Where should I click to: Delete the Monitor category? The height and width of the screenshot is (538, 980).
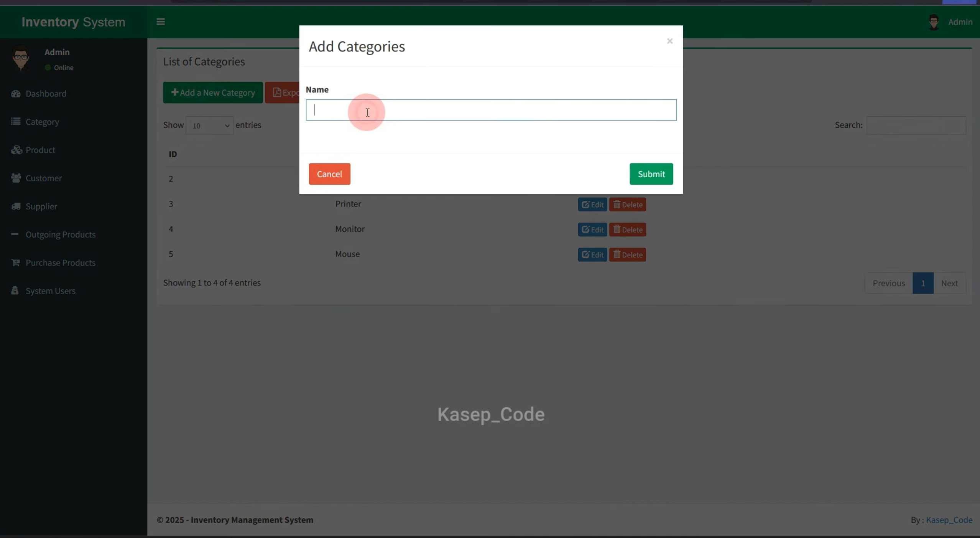[628, 229]
